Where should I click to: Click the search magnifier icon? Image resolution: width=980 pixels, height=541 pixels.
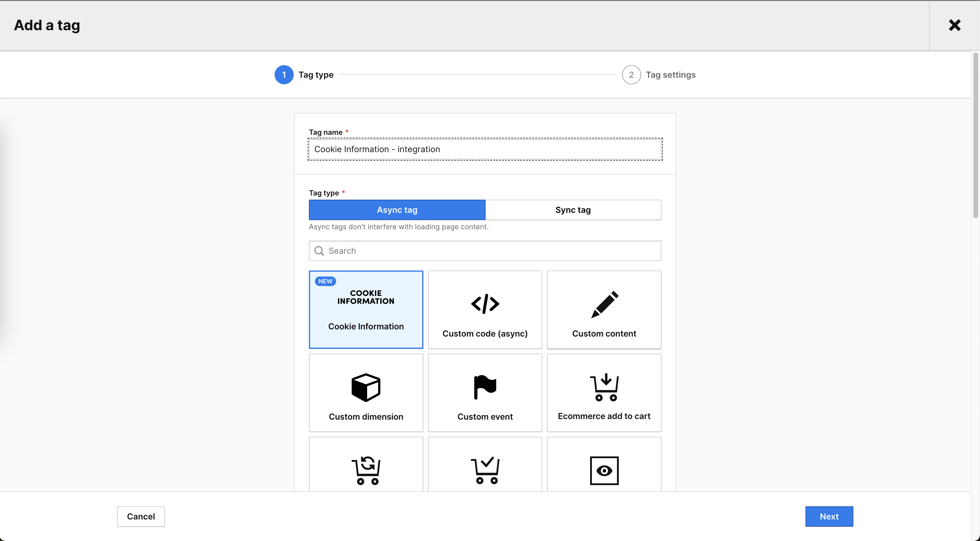(x=318, y=250)
